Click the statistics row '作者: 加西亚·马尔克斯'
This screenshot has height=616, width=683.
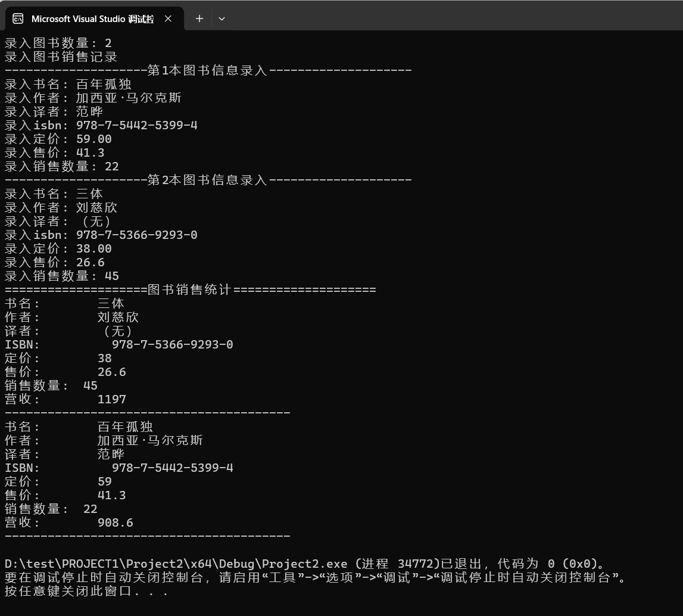click(x=104, y=440)
